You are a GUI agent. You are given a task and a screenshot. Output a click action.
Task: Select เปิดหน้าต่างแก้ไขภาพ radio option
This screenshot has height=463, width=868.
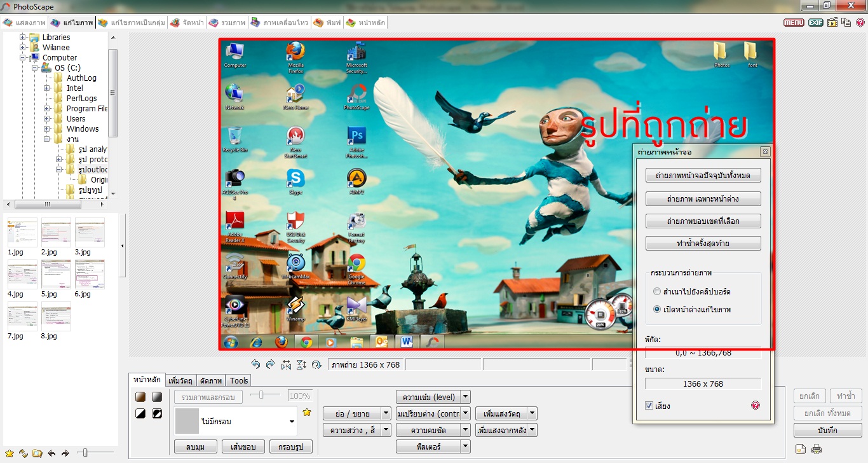coord(657,309)
